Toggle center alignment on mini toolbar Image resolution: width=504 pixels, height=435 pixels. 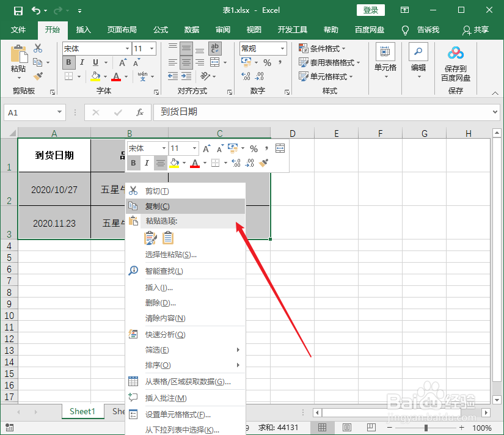point(160,163)
